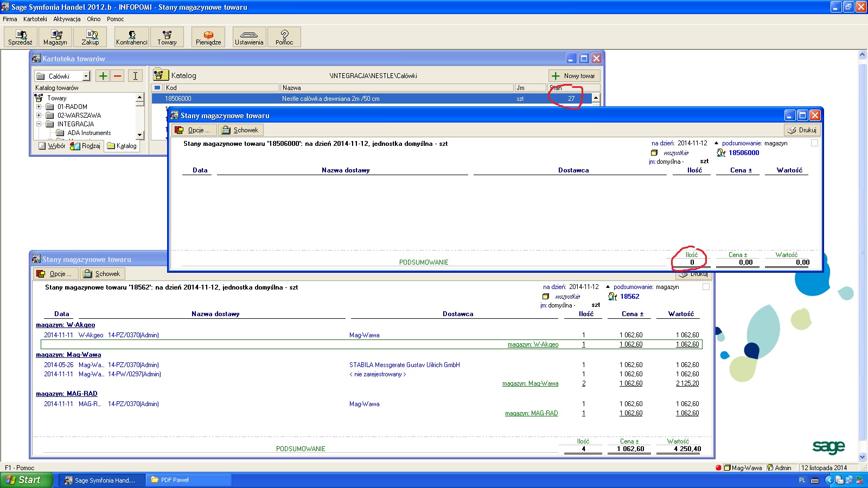868x488 pixels.
Task: Open Ustawienia from the toolbar
Action: point(249,37)
